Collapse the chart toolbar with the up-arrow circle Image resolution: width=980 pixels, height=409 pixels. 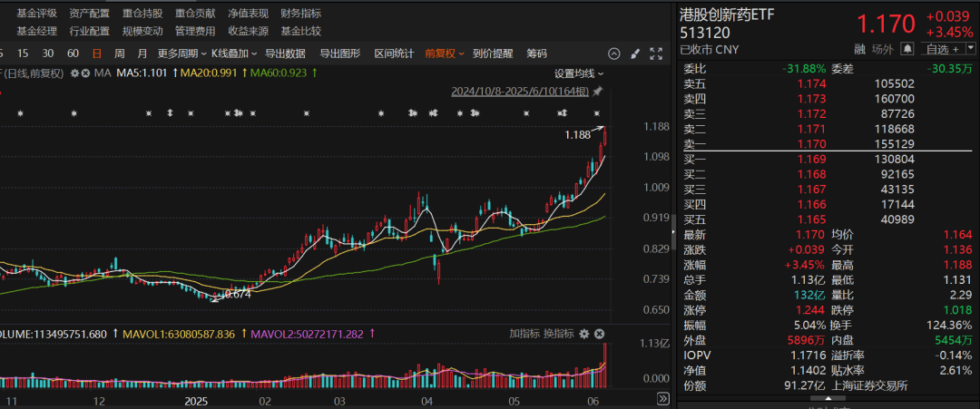tap(615, 54)
